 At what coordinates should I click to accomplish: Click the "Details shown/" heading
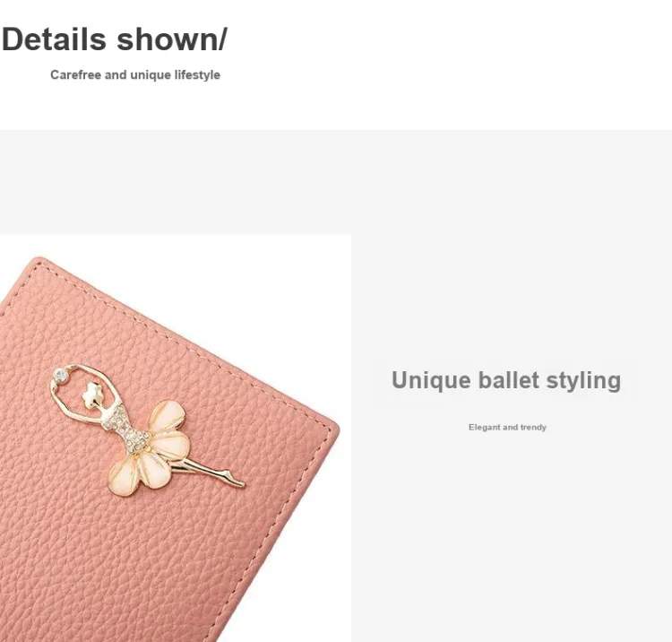pos(115,39)
